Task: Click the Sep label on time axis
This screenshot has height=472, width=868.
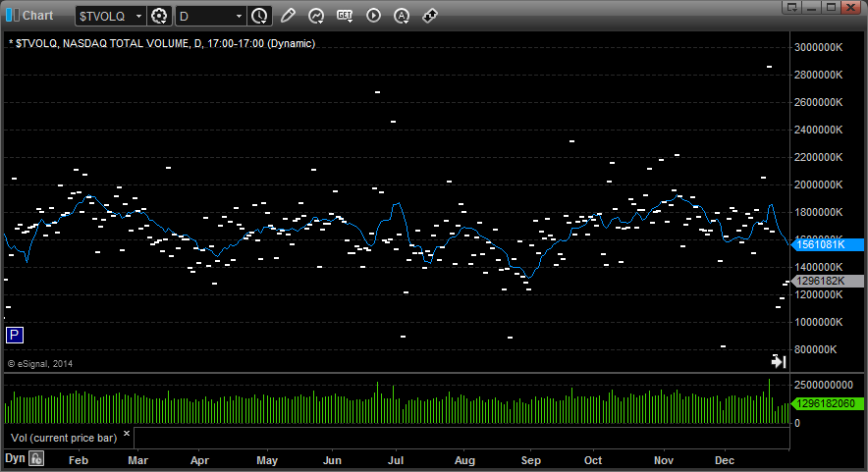Action: pyautogui.click(x=530, y=460)
